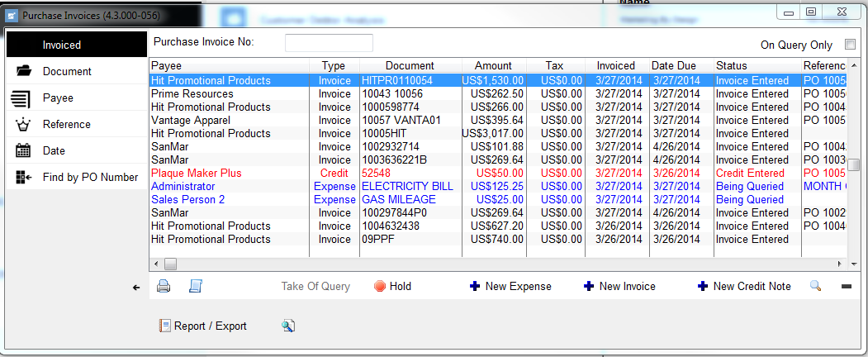868x357 pixels.
Task: Choose Find by PO Number label
Action: click(90, 177)
